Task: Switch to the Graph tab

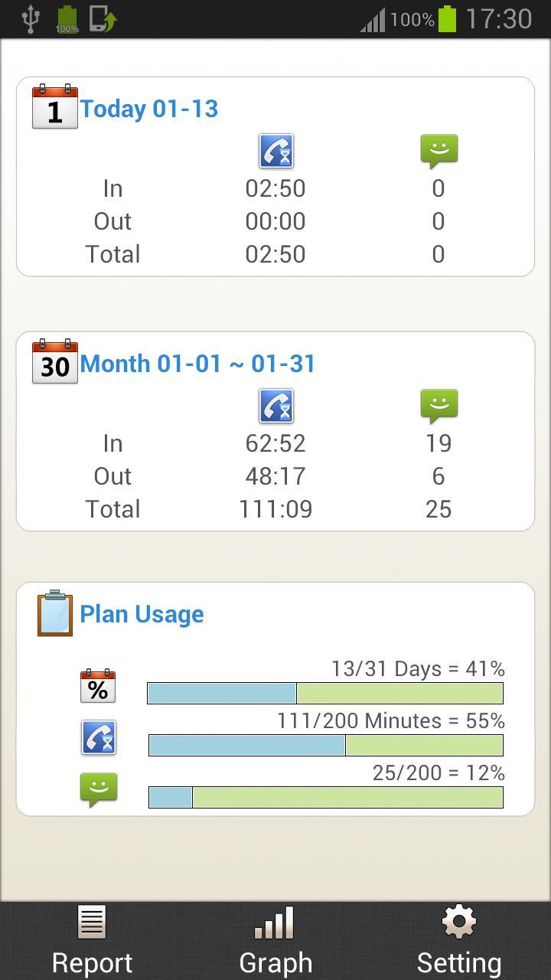Action: (275, 942)
